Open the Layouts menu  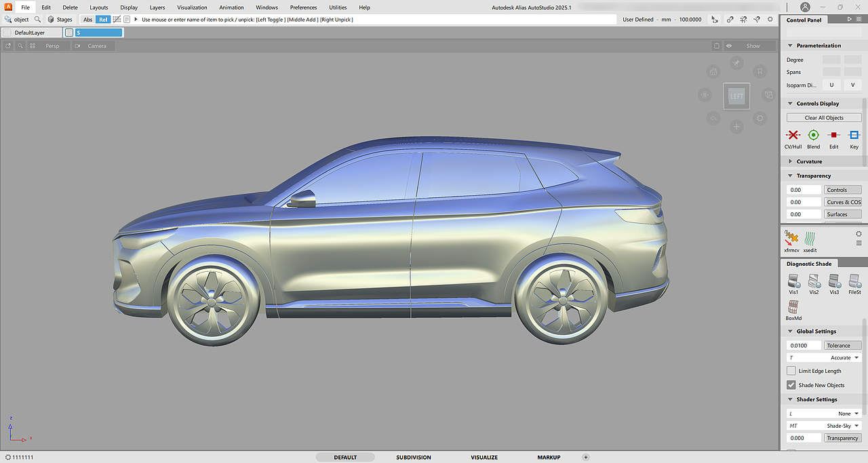click(99, 7)
